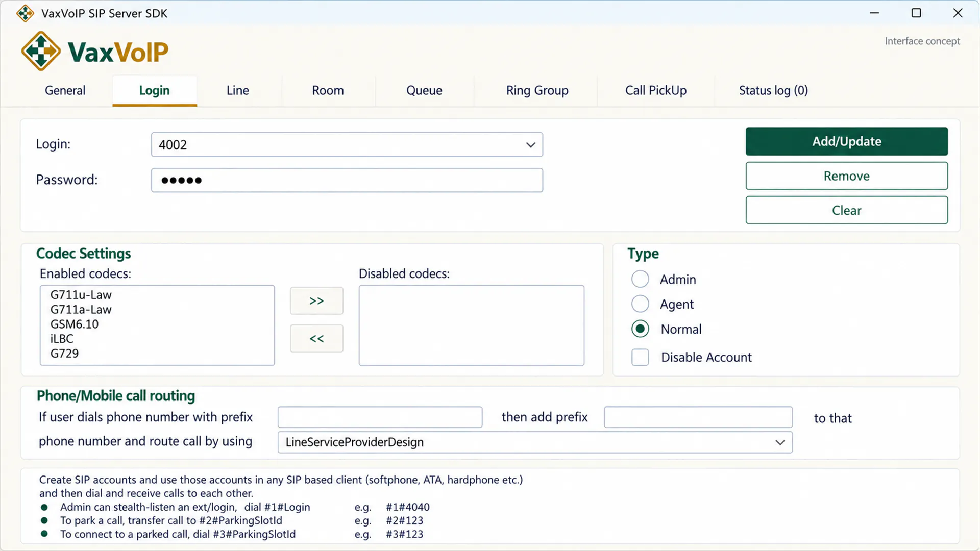Click the 'then add prefix' input field

pos(698,417)
